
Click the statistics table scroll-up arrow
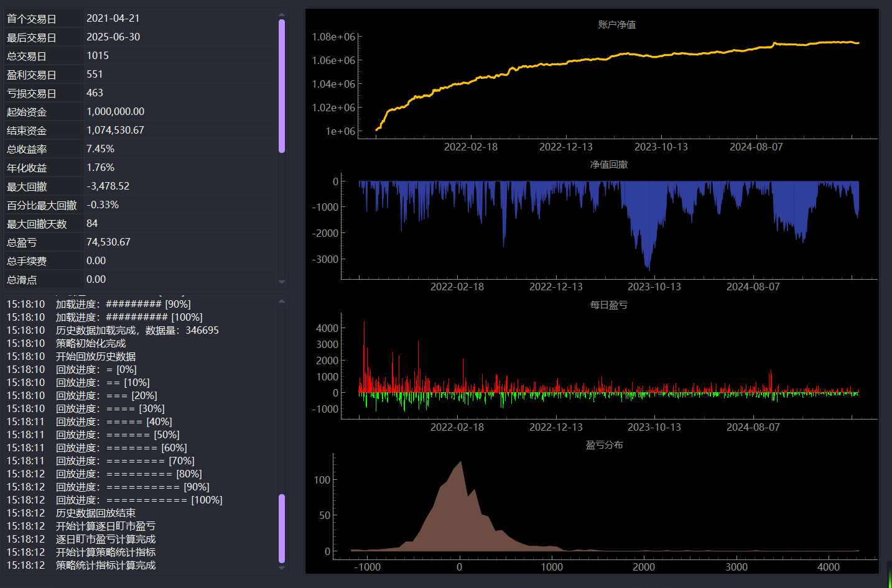coord(282,14)
